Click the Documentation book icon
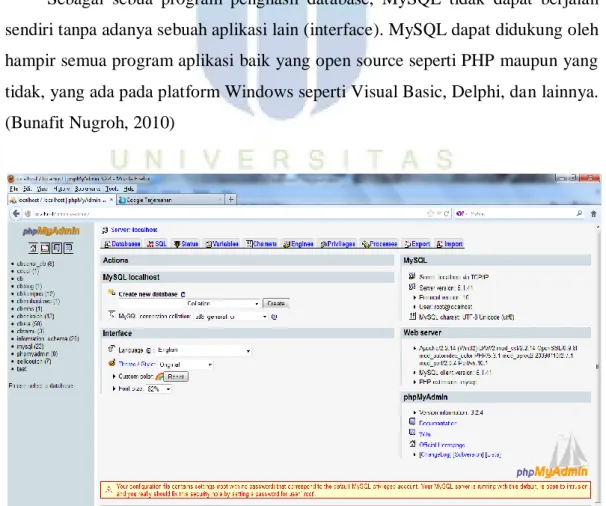The image size is (606, 506). [x=412, y=422]
